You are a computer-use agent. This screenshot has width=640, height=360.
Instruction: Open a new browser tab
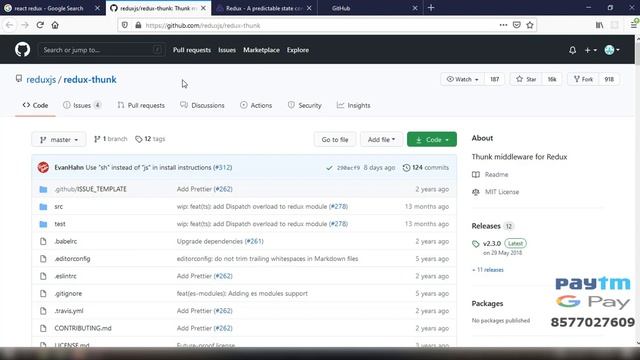[x=431, y=8]
